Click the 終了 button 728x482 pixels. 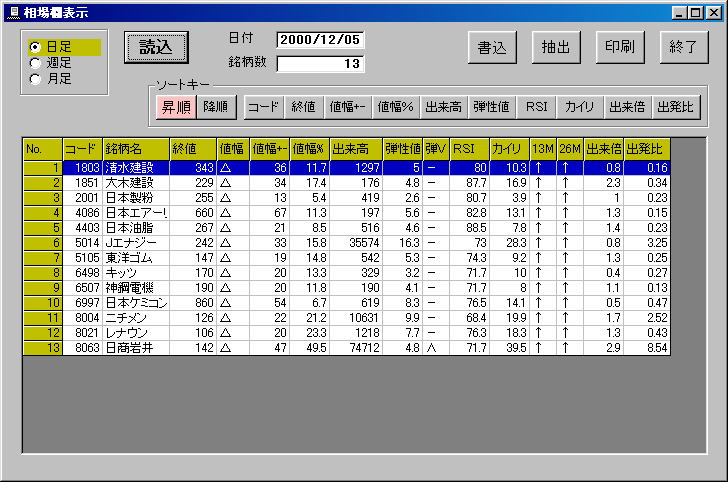point(684,47)
